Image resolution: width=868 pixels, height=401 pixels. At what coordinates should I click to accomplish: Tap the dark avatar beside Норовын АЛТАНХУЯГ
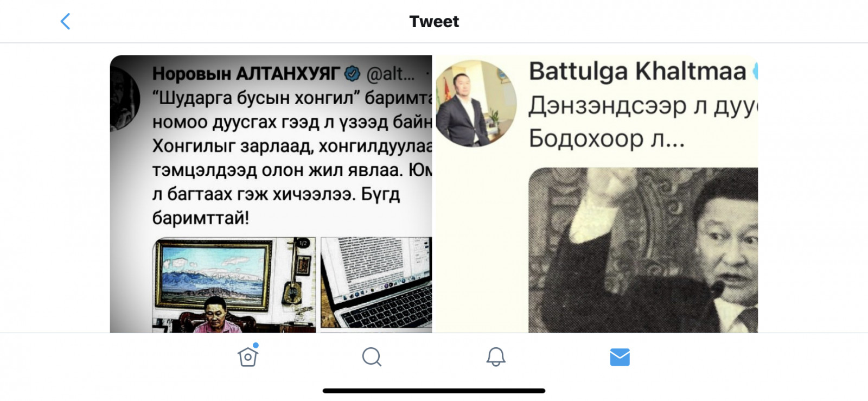(x=125, y=99)
